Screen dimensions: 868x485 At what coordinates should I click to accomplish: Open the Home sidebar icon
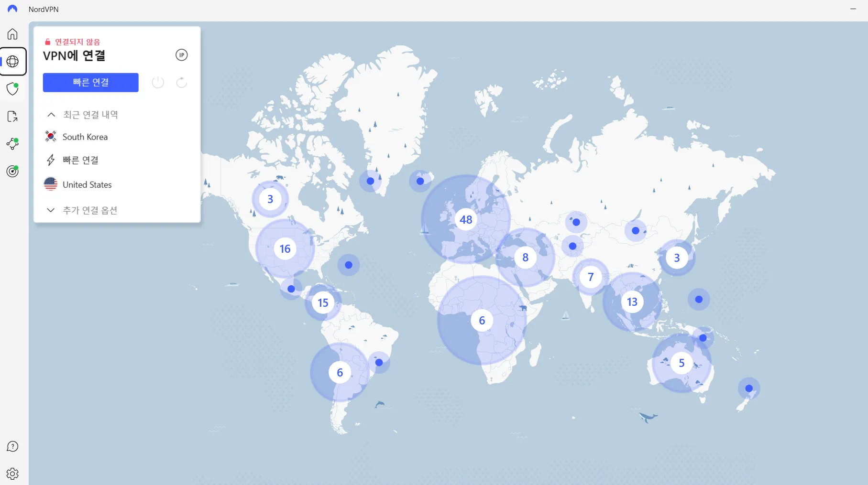[x=12, y=34]
